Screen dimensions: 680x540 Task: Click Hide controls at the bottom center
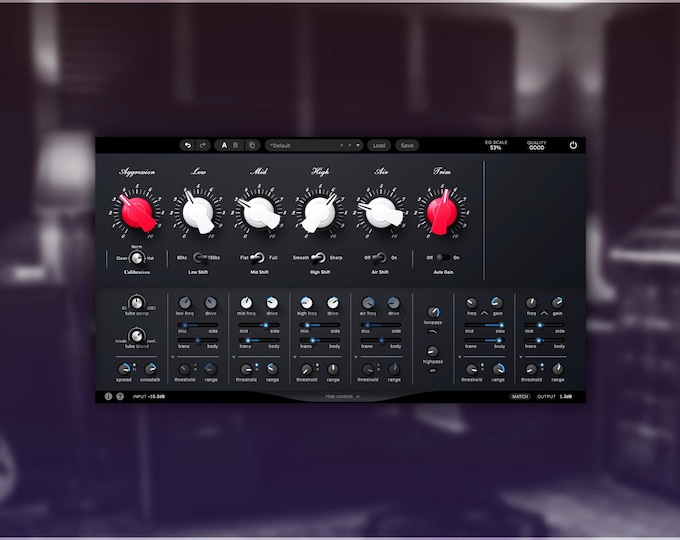pyautogui.click(x=342, y=396)
